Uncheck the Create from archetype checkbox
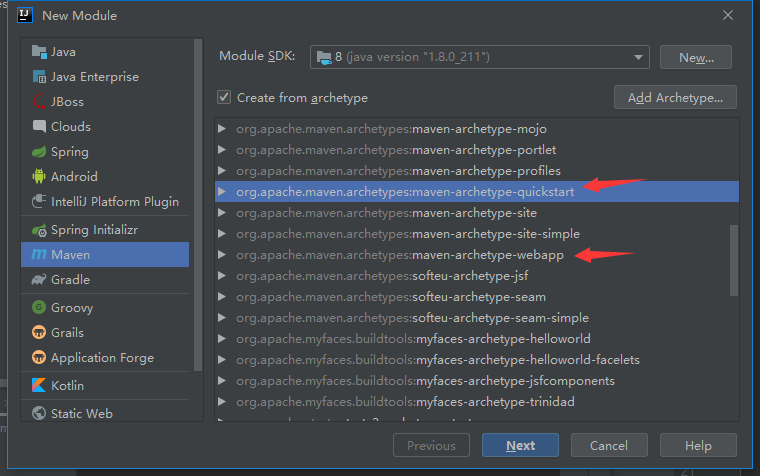The width and height of the screenshot is (760, 476). 225,98
